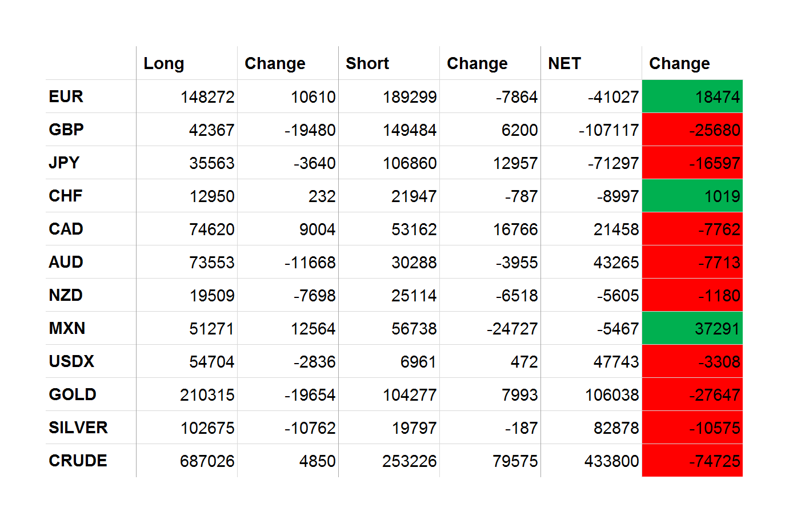Click the green EUR net change cell 18474
The height and width of the screenshot is (532, 793).
(692, 96)
